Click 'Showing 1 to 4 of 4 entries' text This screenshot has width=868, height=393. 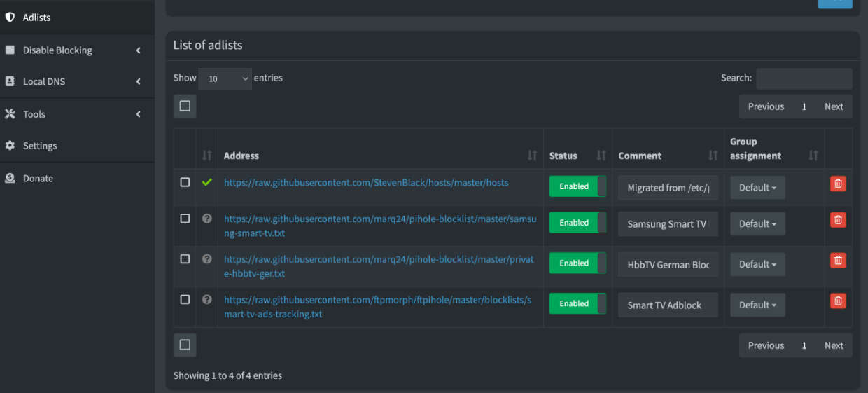click(x=227, y=375)
